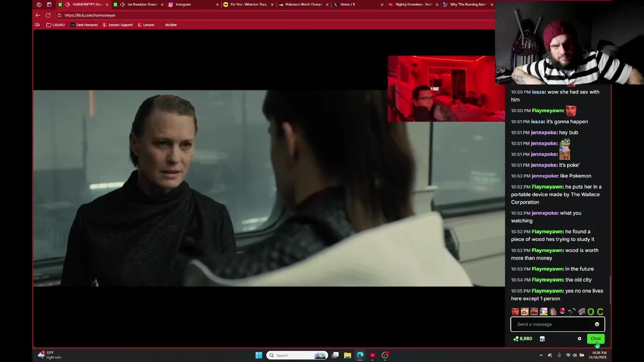Switch to the For You - Whatnot tab
This screenshot has width=644, height=362.
click(249, 5)
